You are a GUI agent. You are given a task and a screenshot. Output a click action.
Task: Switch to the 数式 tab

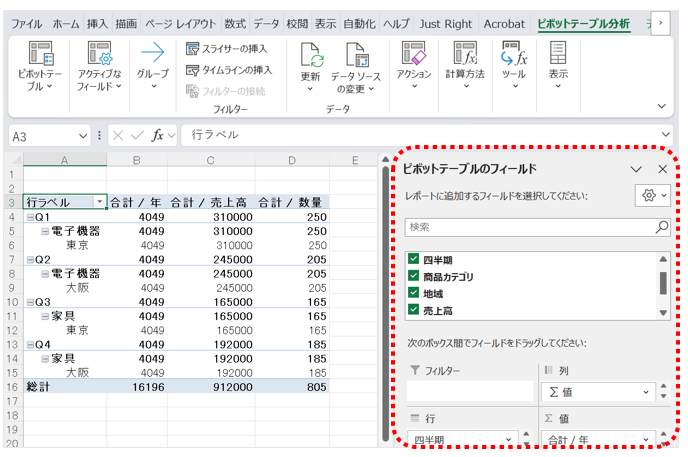click(235, 24)
